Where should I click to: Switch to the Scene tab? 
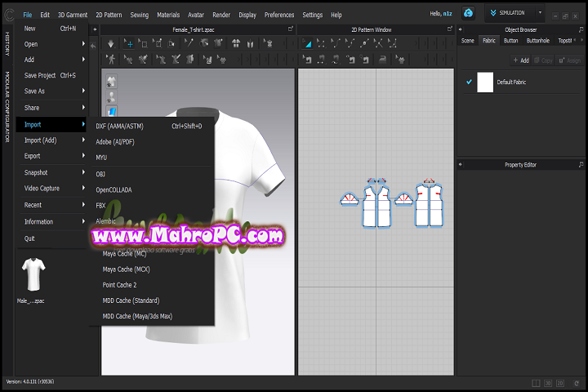(x=467, y=41)
